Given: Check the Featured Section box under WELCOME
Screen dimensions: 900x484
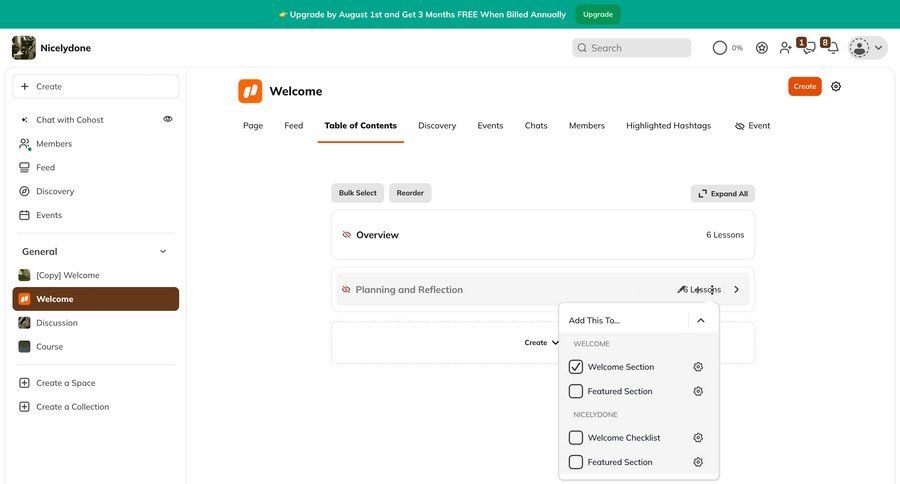Looking at the screenshot, I should click(x=576, y=391).
